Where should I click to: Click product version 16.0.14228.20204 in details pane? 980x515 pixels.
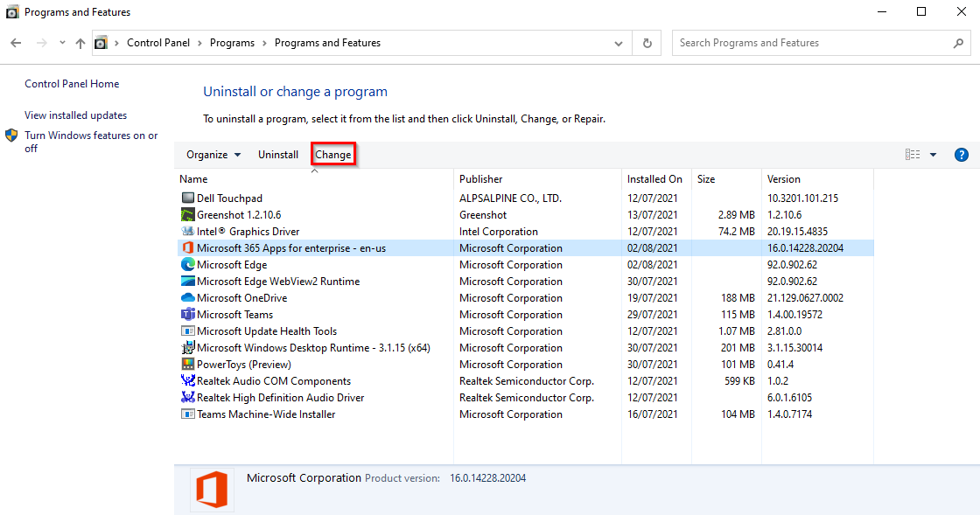tap(487, 478)
